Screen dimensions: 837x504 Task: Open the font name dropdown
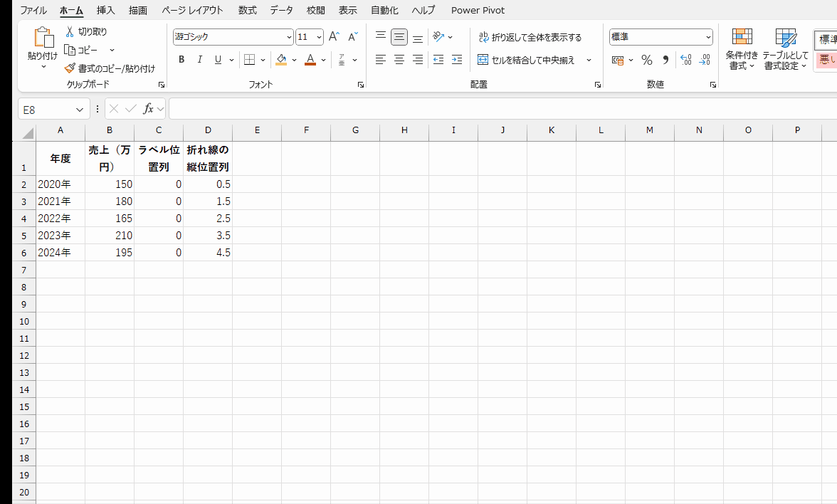click(x=289, y=36)
